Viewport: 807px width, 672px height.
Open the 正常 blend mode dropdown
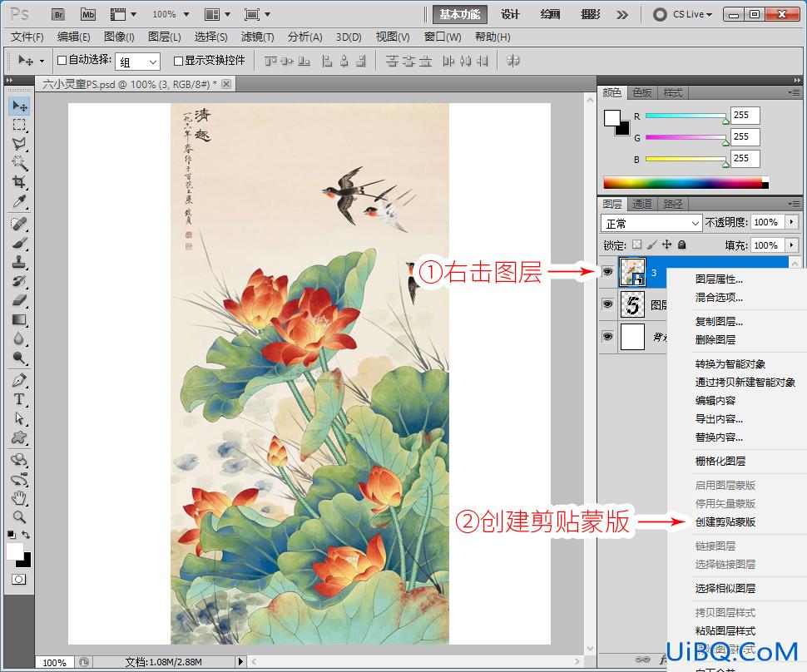651,224
